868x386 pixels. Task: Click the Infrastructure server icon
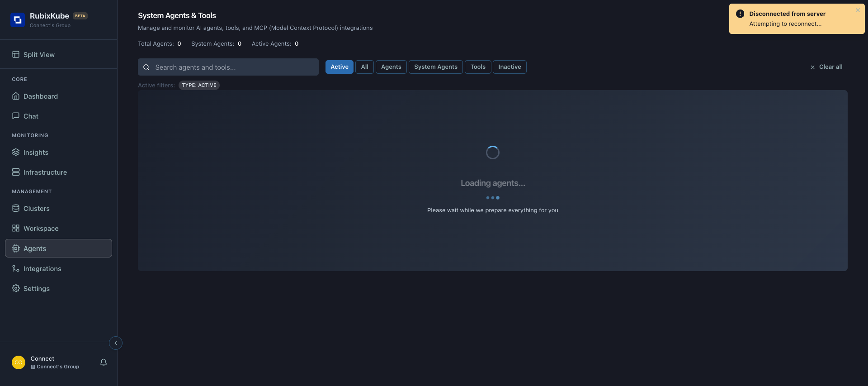pyautogui.click(x=16, y=172)
